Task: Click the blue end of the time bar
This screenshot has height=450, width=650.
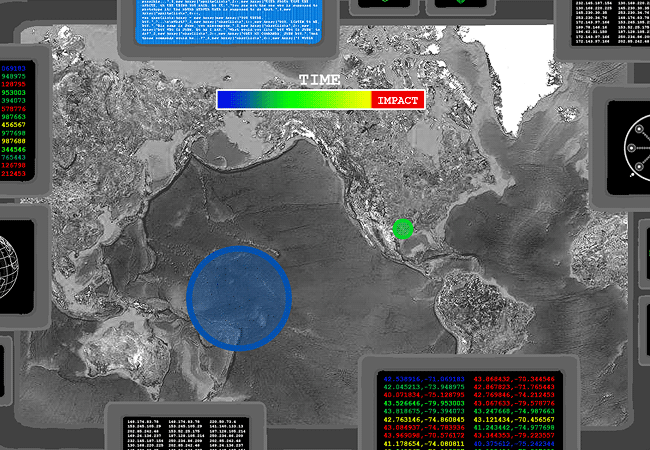Action: [228, 100]
